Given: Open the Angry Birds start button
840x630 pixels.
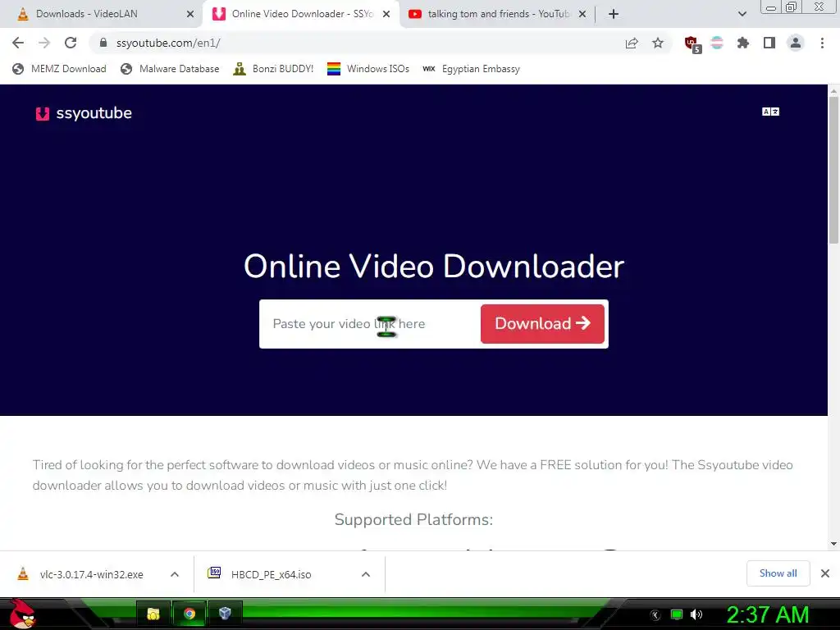Looking at the screenshot, I should (22, 614).
